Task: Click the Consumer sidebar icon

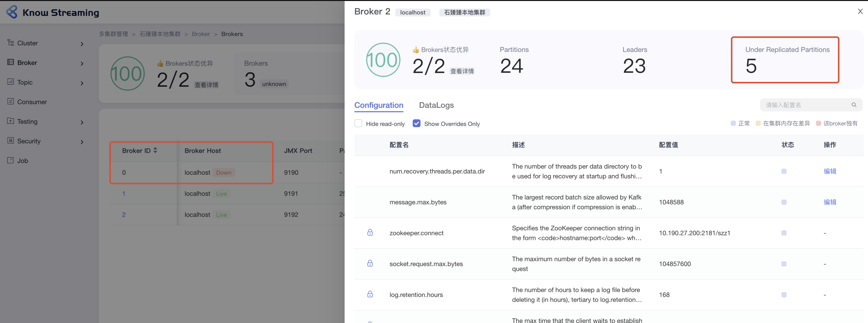Action: (x=10, y=102)
